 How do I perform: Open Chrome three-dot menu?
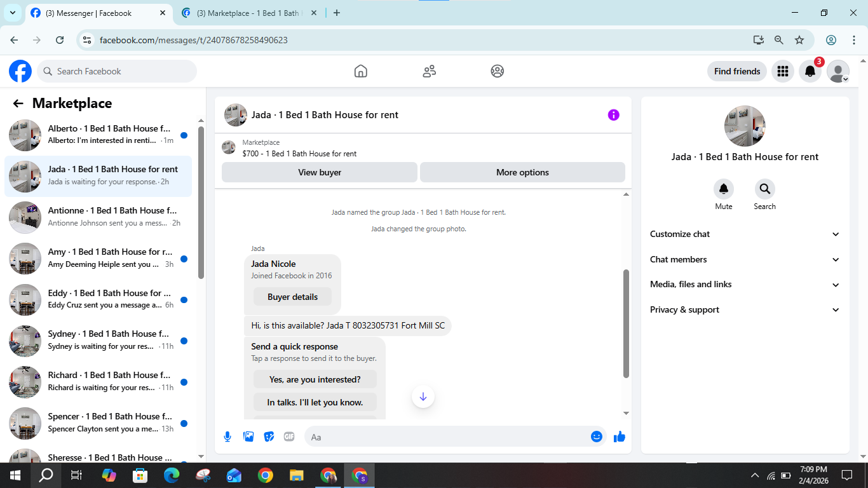pos(853,40)
